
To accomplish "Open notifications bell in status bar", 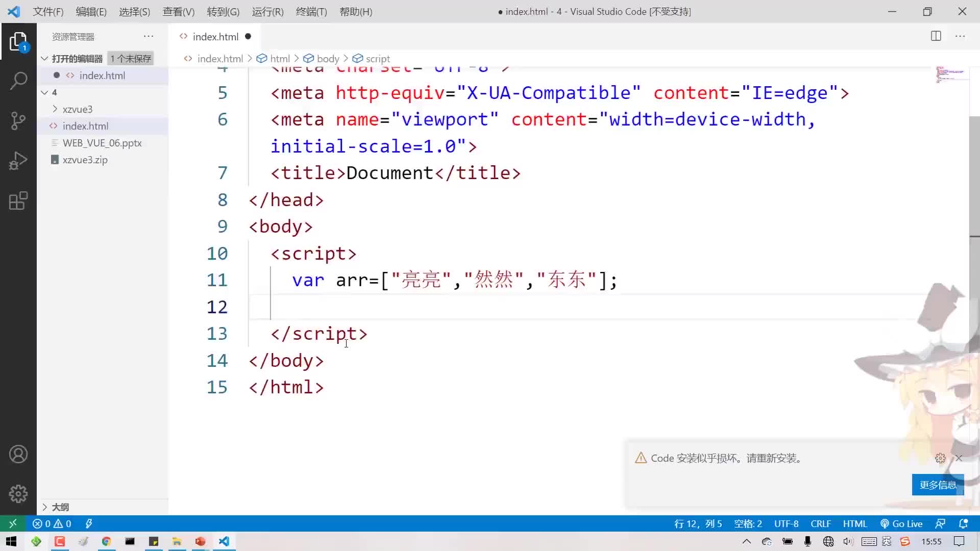I will (964, 523).
